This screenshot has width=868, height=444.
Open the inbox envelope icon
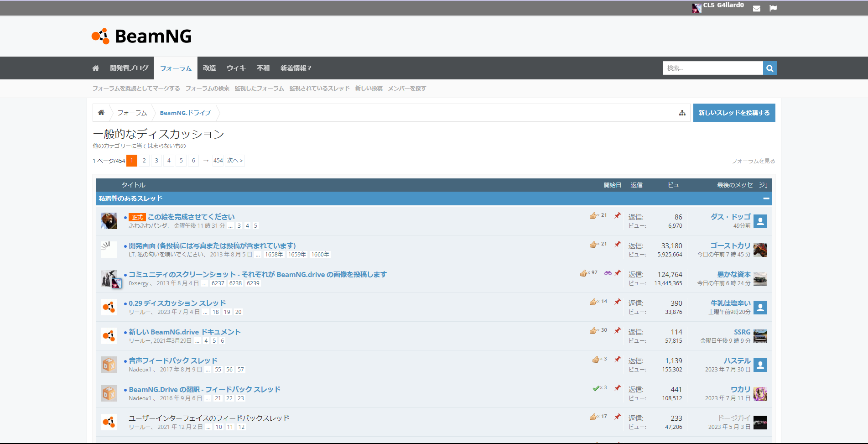pos(757,9)
